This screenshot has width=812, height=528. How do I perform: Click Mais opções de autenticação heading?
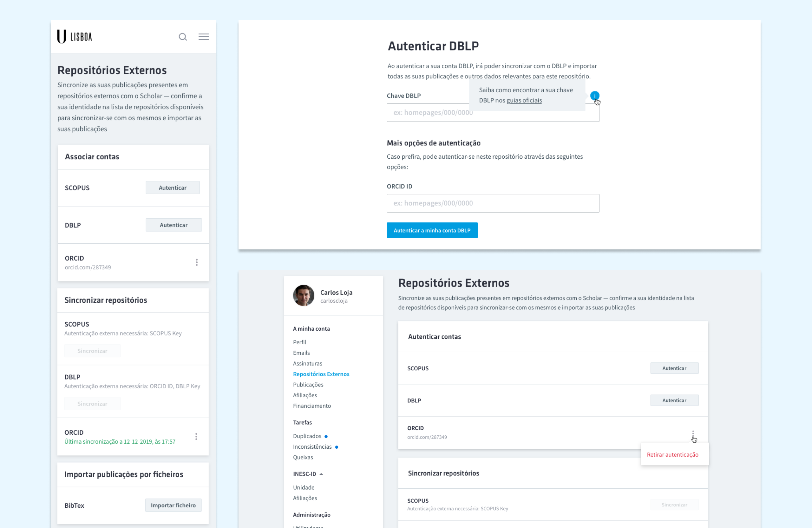click(x=433, y=143)
